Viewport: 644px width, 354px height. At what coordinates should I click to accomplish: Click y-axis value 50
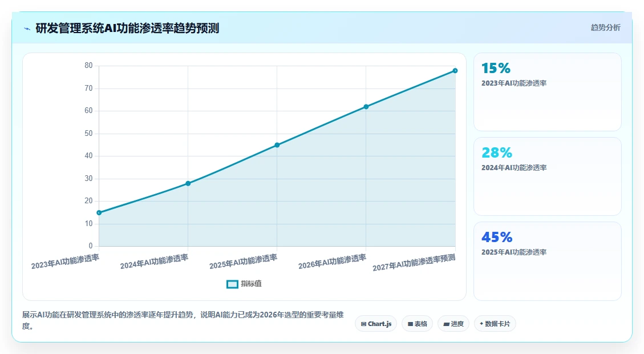[89, 134]
